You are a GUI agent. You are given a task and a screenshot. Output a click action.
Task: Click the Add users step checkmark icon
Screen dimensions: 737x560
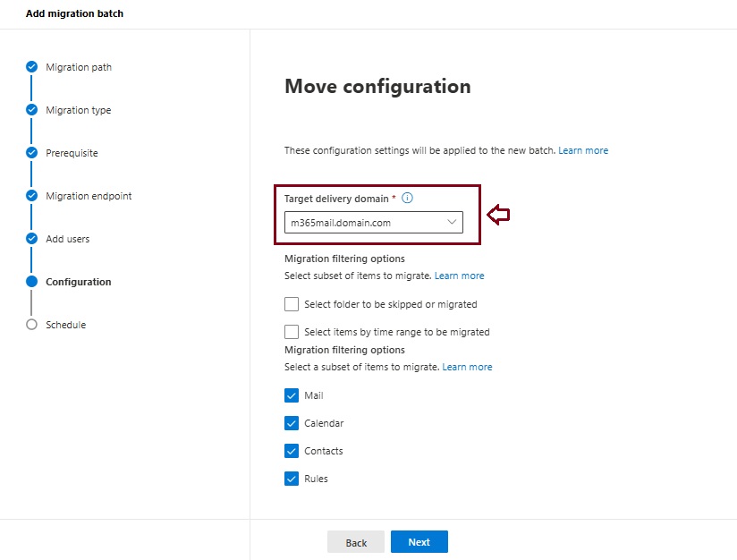(31, 239)
